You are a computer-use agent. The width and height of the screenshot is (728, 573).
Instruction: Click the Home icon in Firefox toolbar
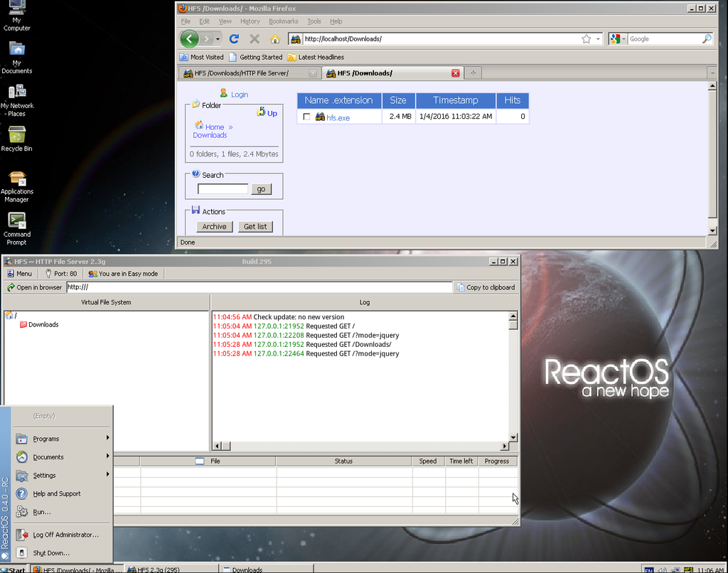point(274,39)
